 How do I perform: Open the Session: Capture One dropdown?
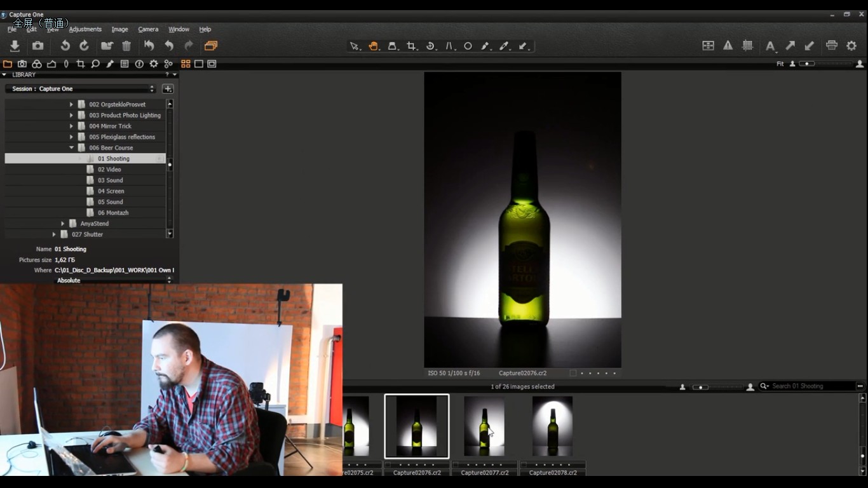[x=81, y=89]
